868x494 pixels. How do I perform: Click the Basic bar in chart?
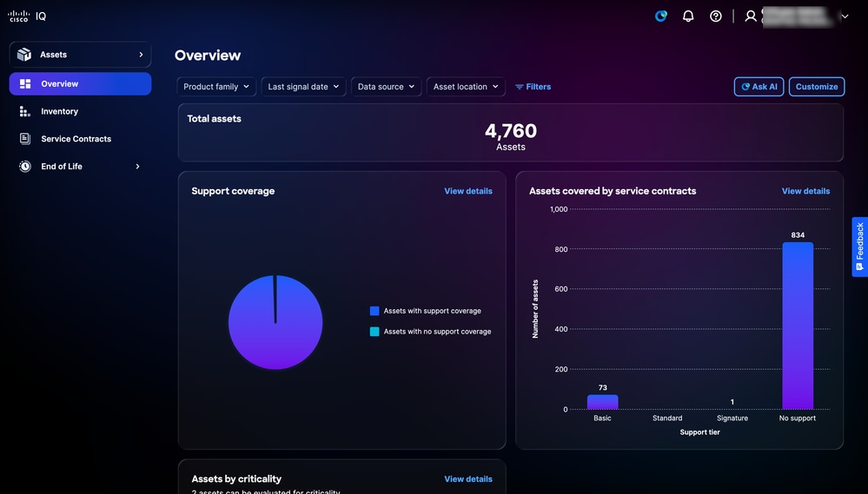point(602,402)
